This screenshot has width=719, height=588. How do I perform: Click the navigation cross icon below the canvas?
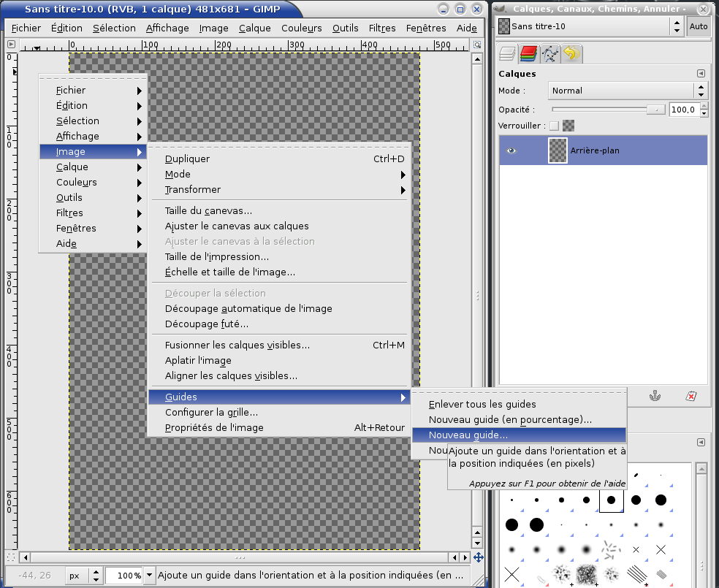(478, 557)
